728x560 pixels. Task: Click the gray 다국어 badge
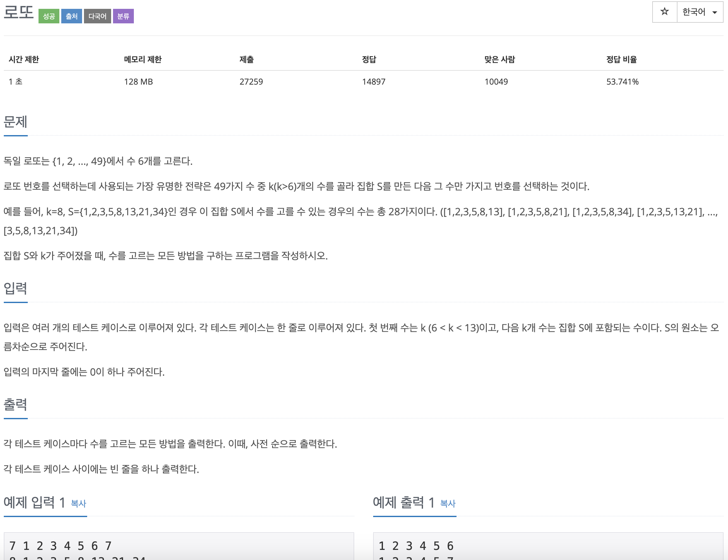97,16
